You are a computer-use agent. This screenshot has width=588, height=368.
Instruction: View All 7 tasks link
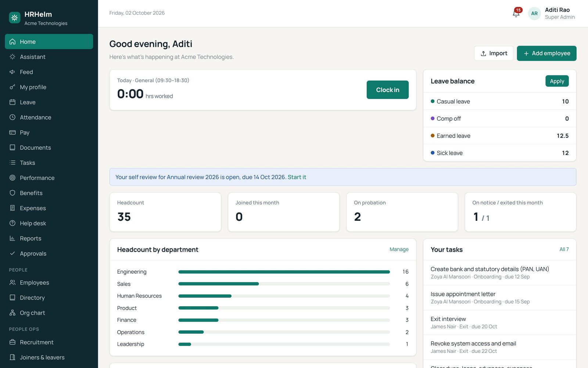tap(564, 249)
